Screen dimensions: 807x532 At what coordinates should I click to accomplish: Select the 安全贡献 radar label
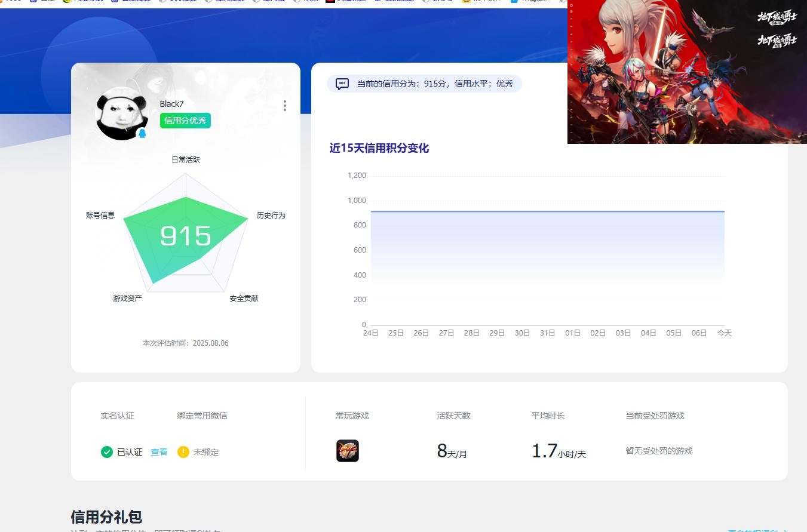coord(244,298)
